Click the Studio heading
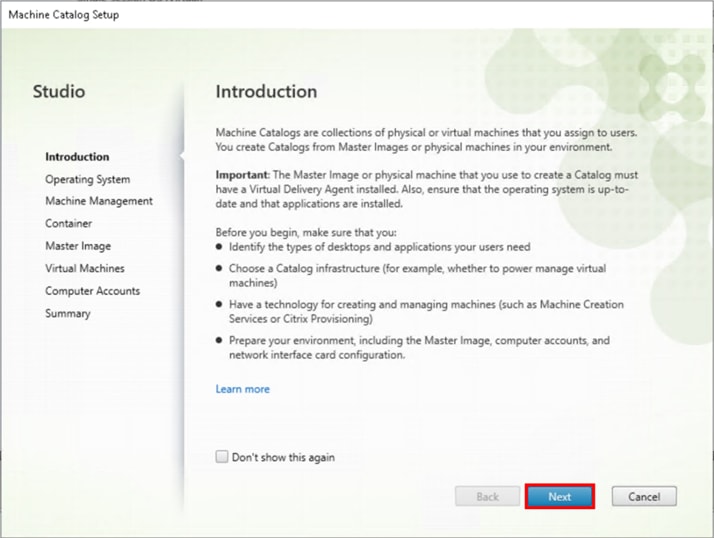The image size is (714, 538). 59,92
